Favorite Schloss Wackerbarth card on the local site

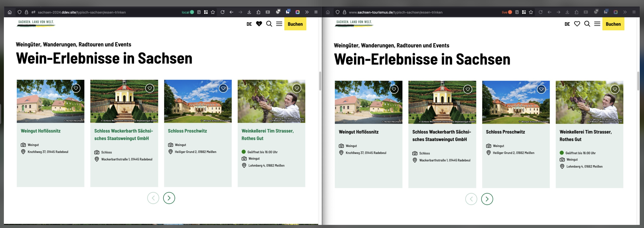click(150, 88)
